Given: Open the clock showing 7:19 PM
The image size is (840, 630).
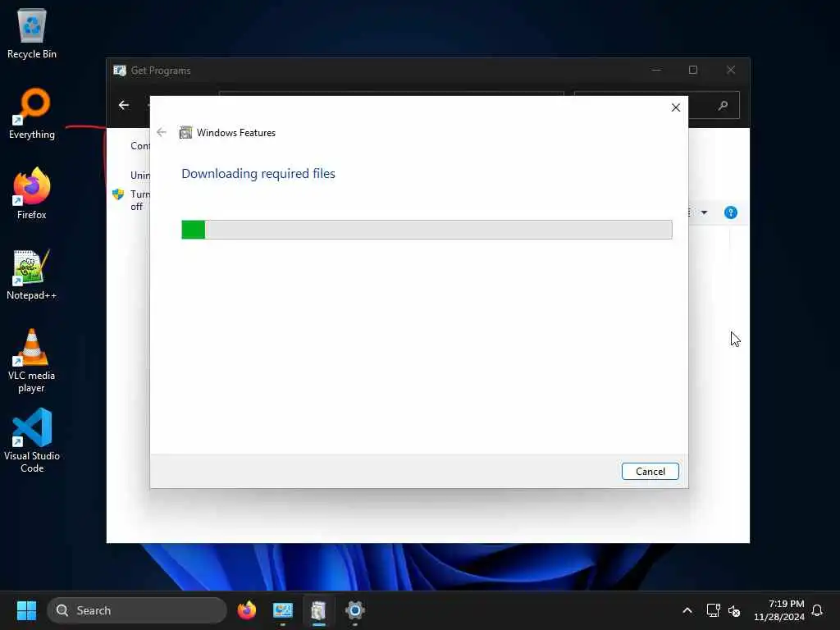Looking at the screenshot, I should [779, 610].
